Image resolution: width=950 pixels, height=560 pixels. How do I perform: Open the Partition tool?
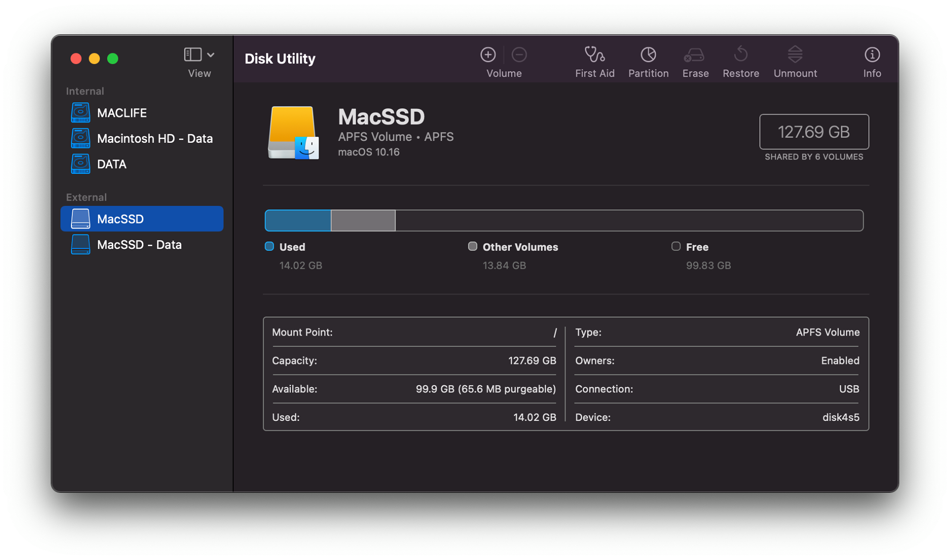point(648,55)
